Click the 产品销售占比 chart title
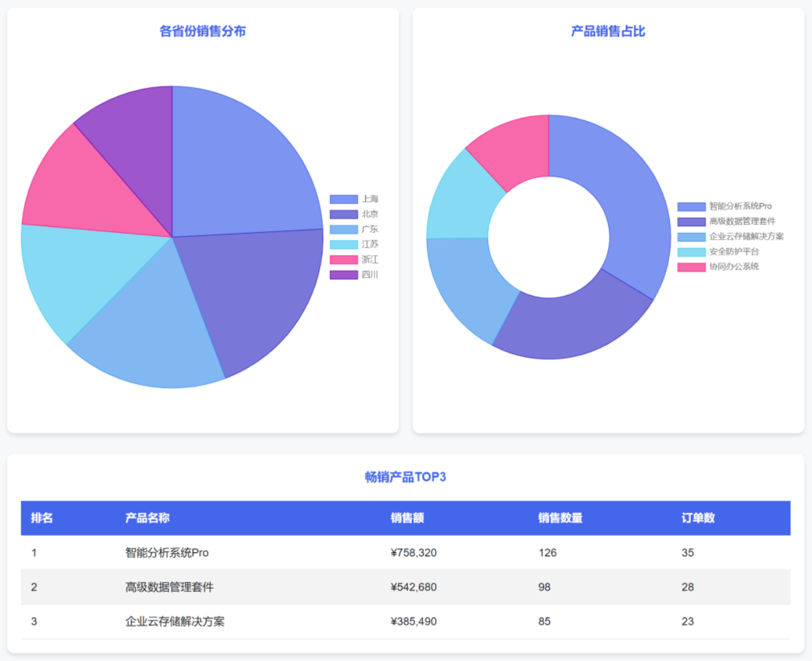Screen dimensions: 812x661 tap(608, 31)
